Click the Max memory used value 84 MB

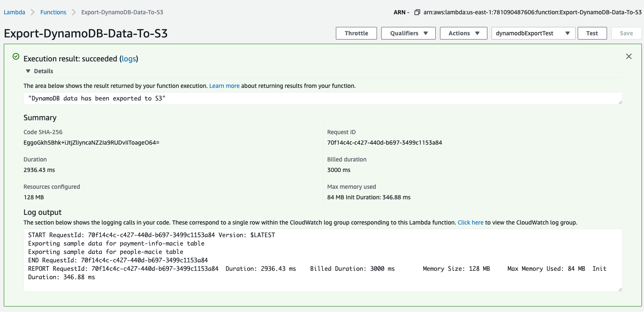click(336, 197)
